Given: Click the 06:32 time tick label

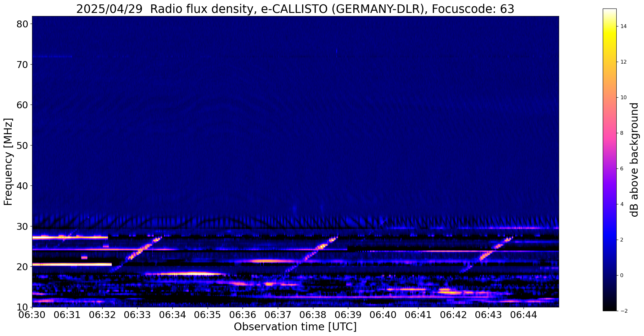Looking at the screenshot, I should [102, 315].
